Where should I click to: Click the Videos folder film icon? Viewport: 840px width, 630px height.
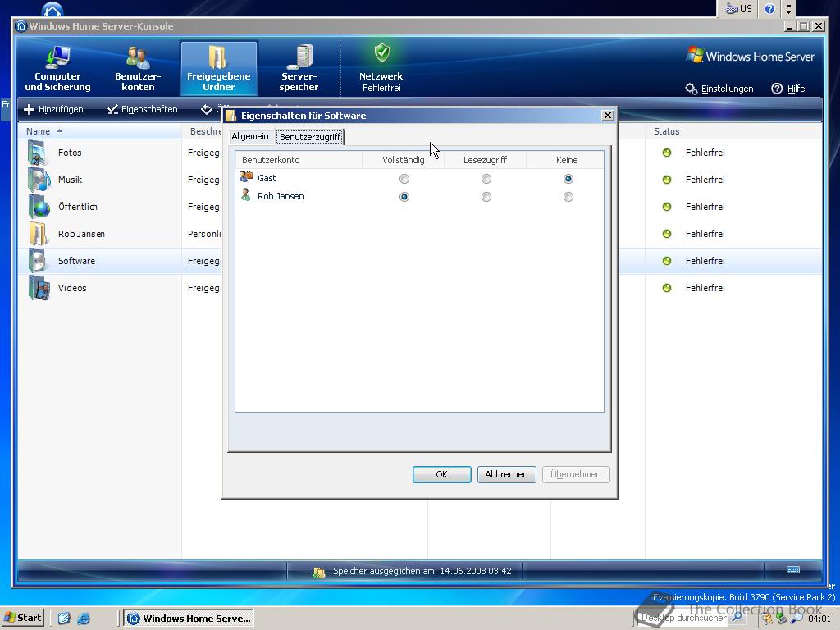39,288
